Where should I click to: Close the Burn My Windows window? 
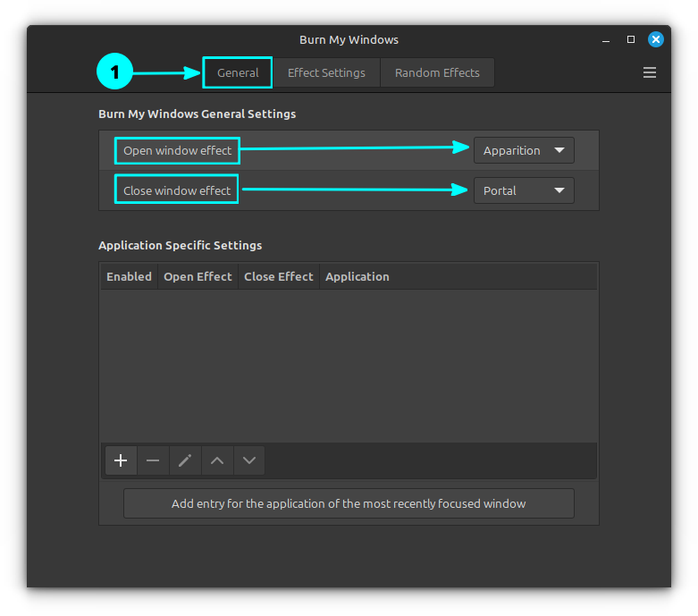[656, 39]
